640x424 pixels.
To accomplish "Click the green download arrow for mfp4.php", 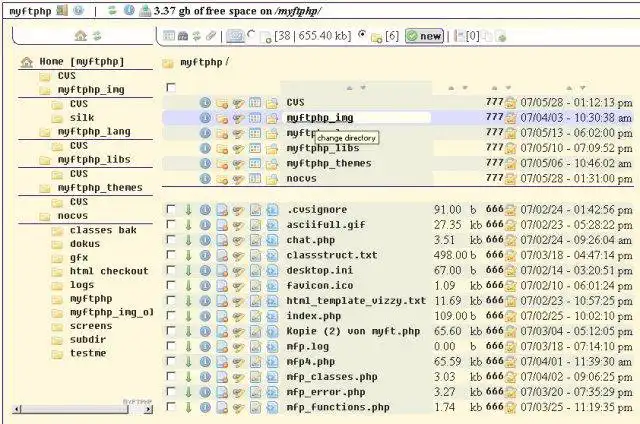I will point(188,362).
